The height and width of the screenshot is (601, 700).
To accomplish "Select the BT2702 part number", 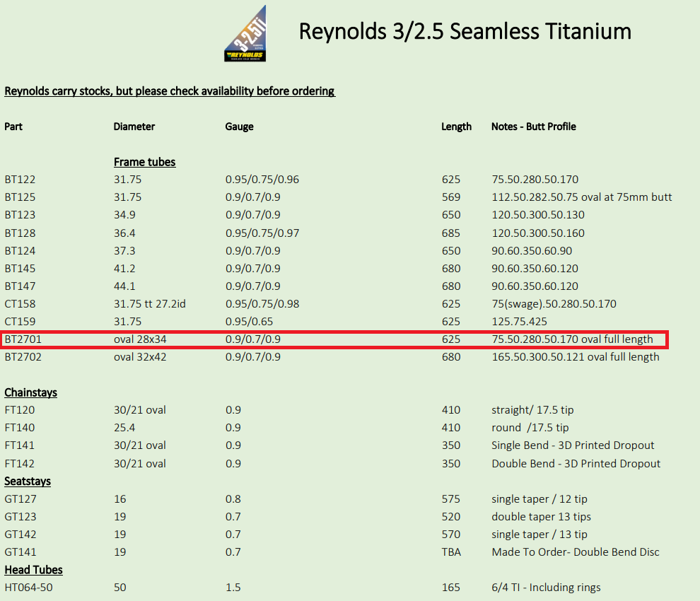I will 23,357.
